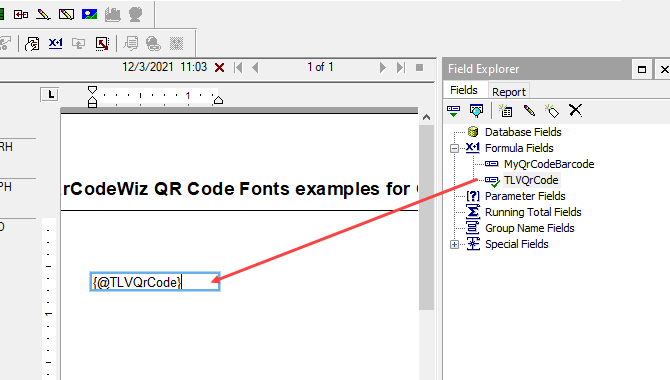Screen dimensions: 670x380
Task: Go to the previous page
Action: (x=256, y=68)
